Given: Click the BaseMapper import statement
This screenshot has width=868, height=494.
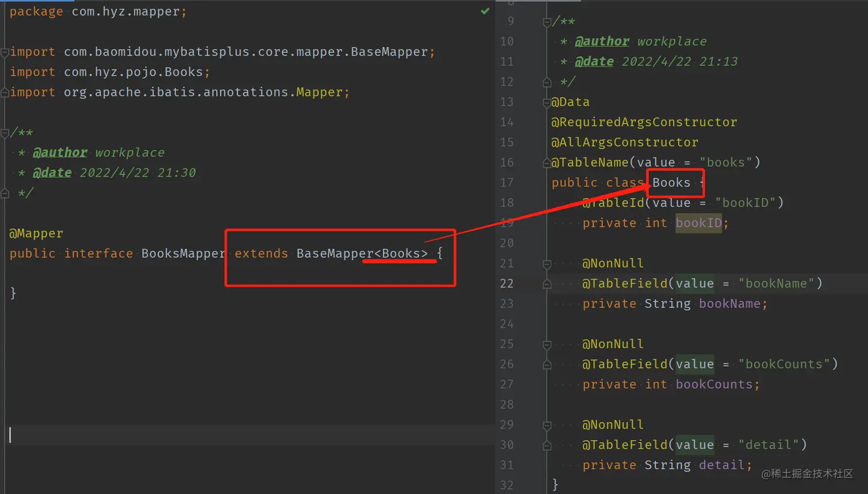Looking at the screenshot, I should tap(222, 52).
